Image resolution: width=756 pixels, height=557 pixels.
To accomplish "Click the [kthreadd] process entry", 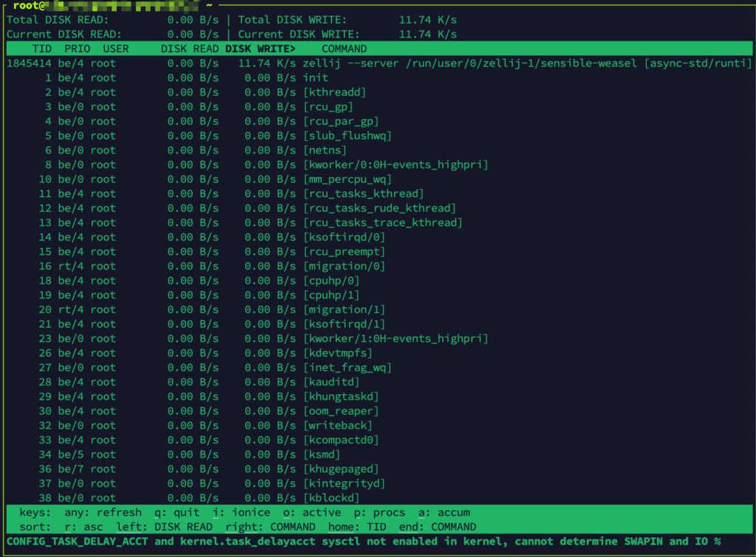I will [x=334, y=92].
